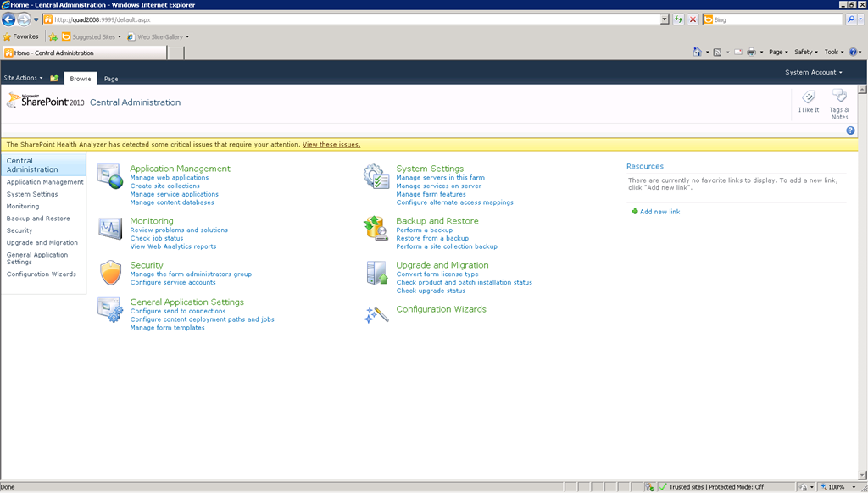Click the System Settings gear icon
Screen dimensions: 868x493
click(x=376, y=176)
